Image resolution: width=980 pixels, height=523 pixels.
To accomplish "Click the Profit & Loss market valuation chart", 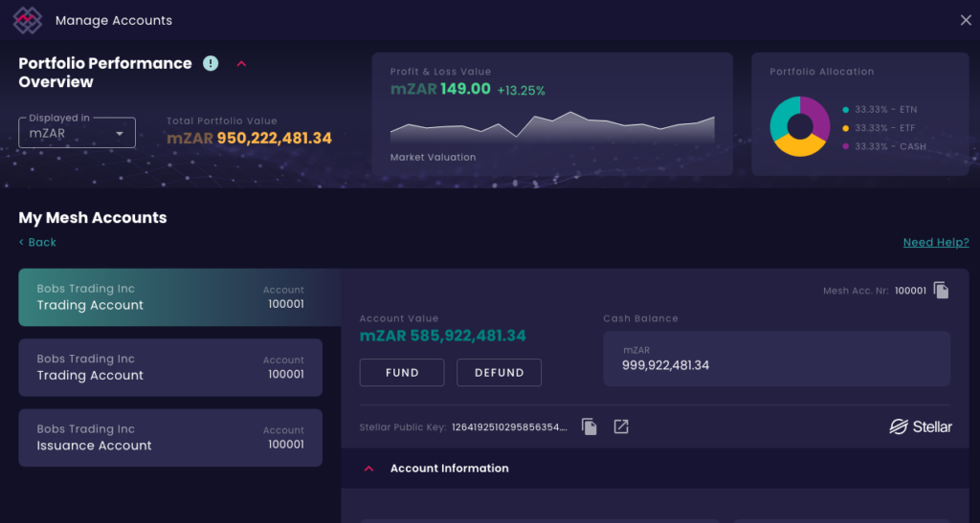I will point(552,128).
